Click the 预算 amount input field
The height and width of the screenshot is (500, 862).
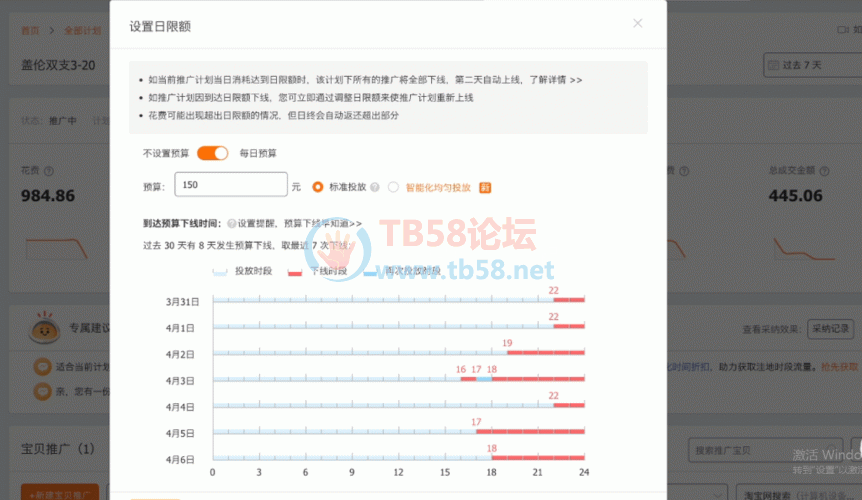[x=231, y=186]
